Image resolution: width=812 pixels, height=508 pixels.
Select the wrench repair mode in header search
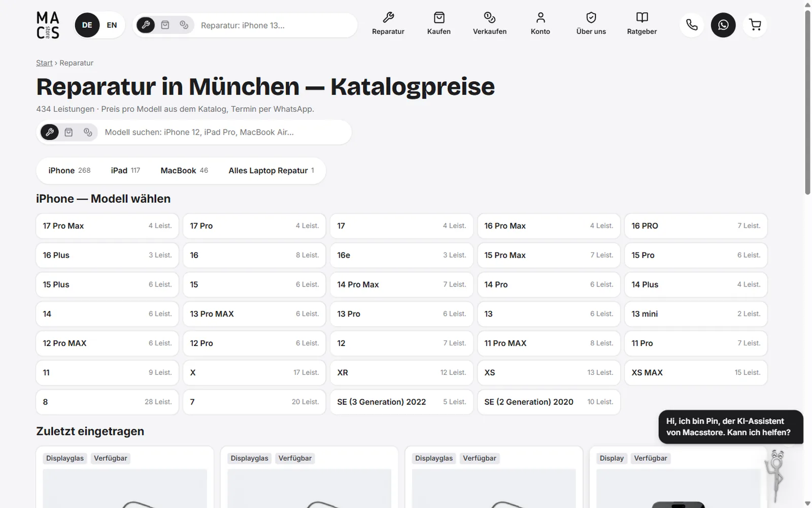tap(146, 25)
